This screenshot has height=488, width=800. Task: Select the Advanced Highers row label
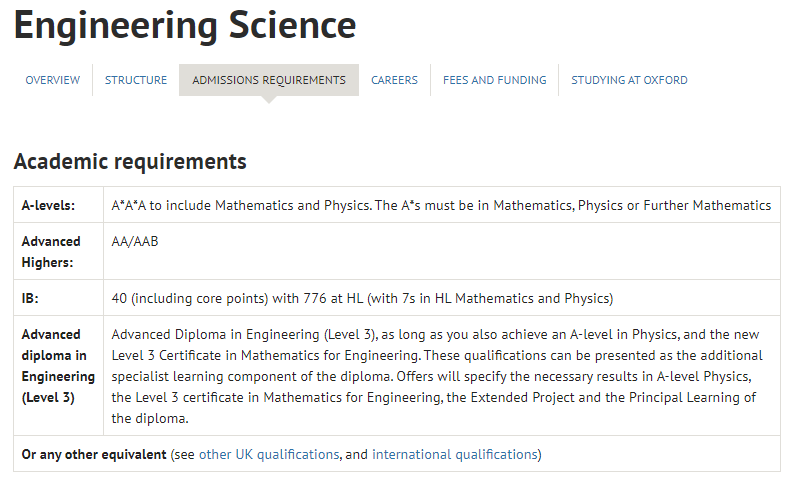click(x=51, y=252)
